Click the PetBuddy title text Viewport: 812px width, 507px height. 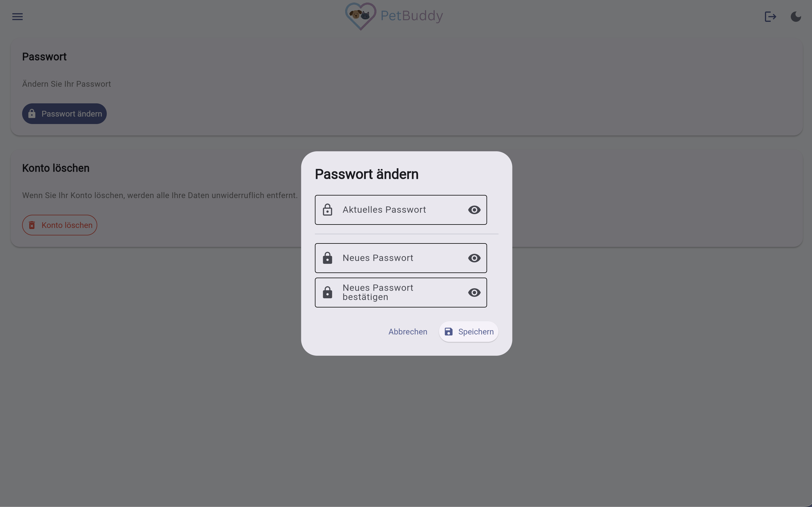(x=411, y=16)
